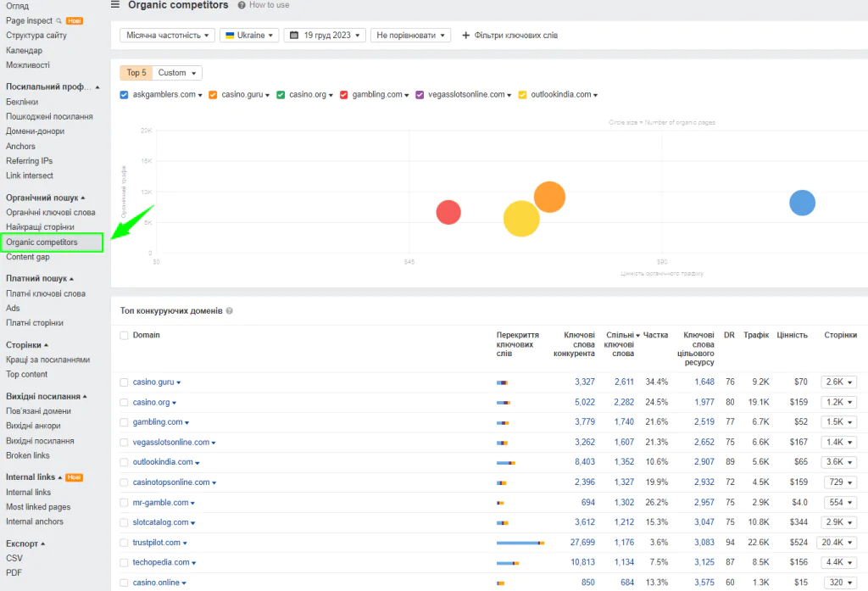Check the casino.guru table row checkbox
This screenshot has width=868, height=591.
click(124, 382)
